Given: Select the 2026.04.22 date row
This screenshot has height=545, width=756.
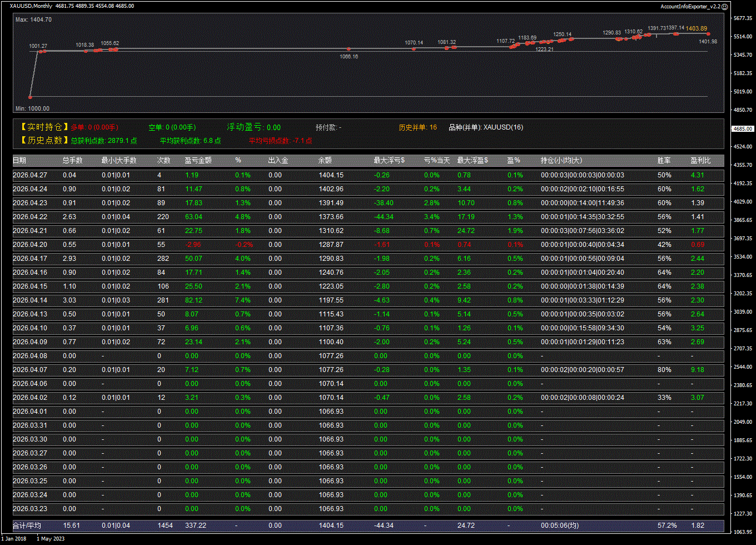Looking at the screenshot, I should [x=31, y=217].
